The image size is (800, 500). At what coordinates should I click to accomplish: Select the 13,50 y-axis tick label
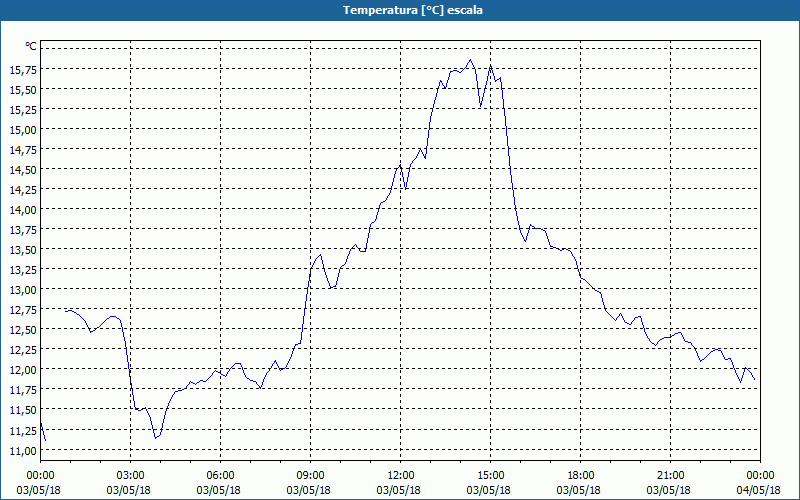click(23, 250)
